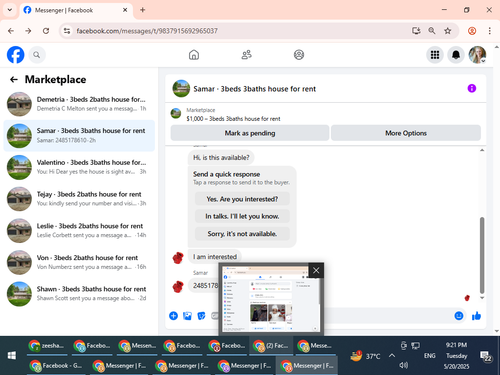Image resolution: width=500 pixels, height=375 pixels.
Task: Open more actions with the plus icon
Action: click(x=173, y=316)
